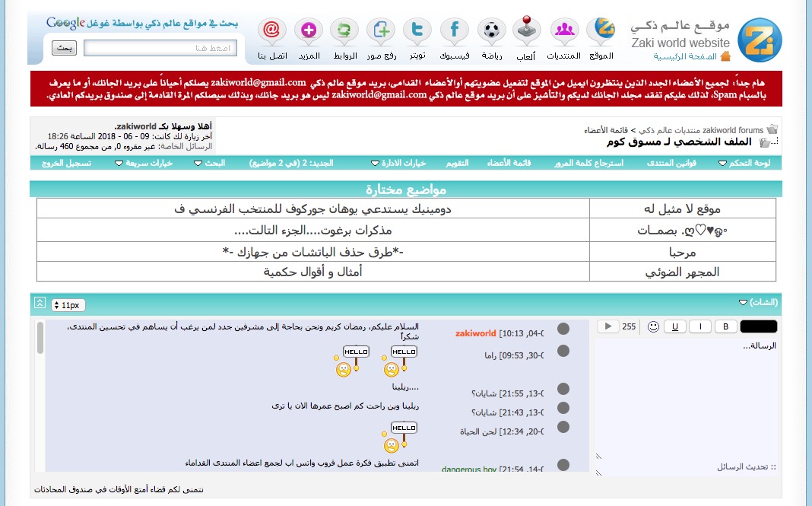
Task: Click the بحث Google search button
Action: [64, 48]
